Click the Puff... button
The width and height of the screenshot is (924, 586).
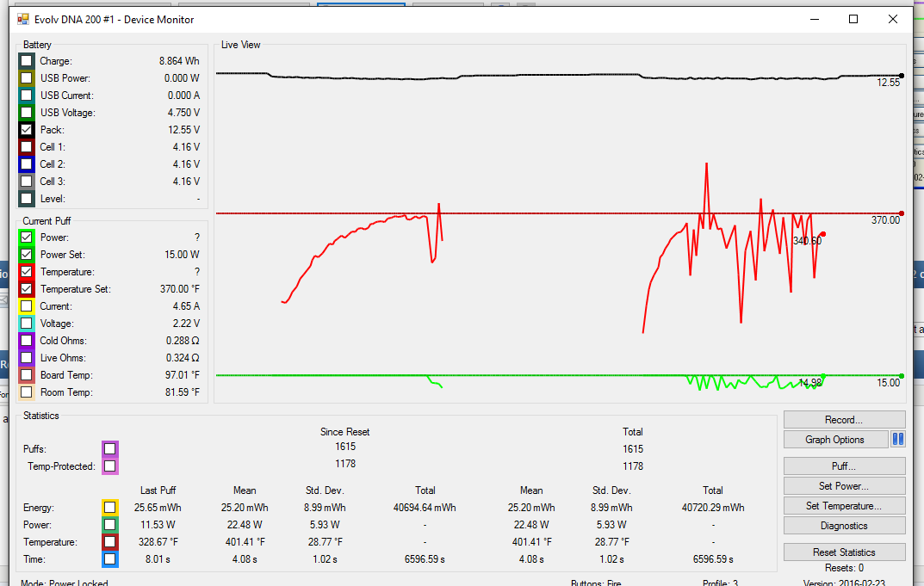(844, 466)
